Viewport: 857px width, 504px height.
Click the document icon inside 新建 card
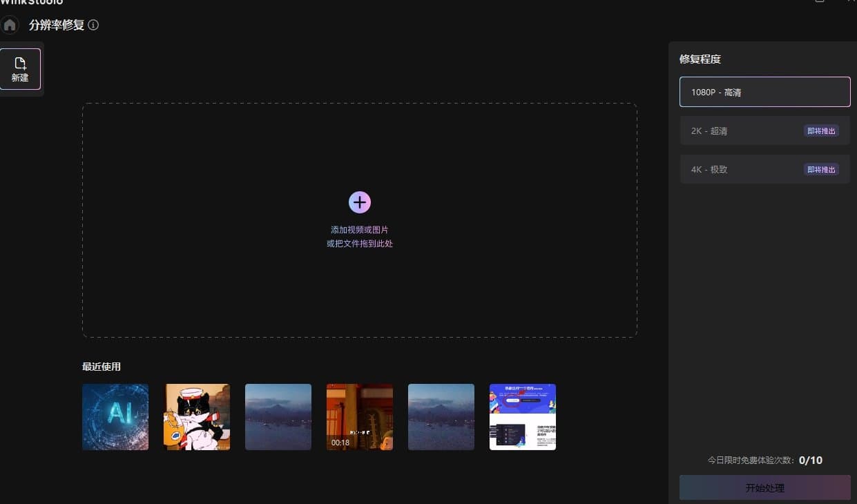click(19, 62)
